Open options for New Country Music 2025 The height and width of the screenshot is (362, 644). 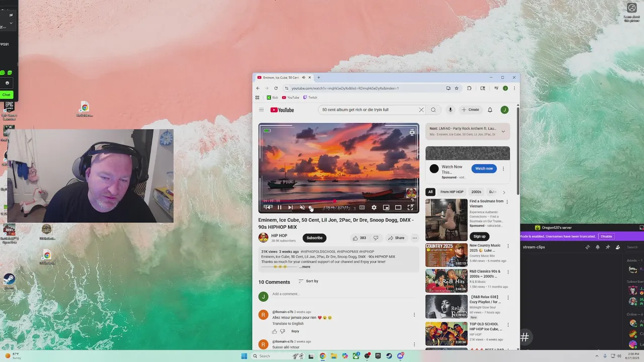pos(508,246)
